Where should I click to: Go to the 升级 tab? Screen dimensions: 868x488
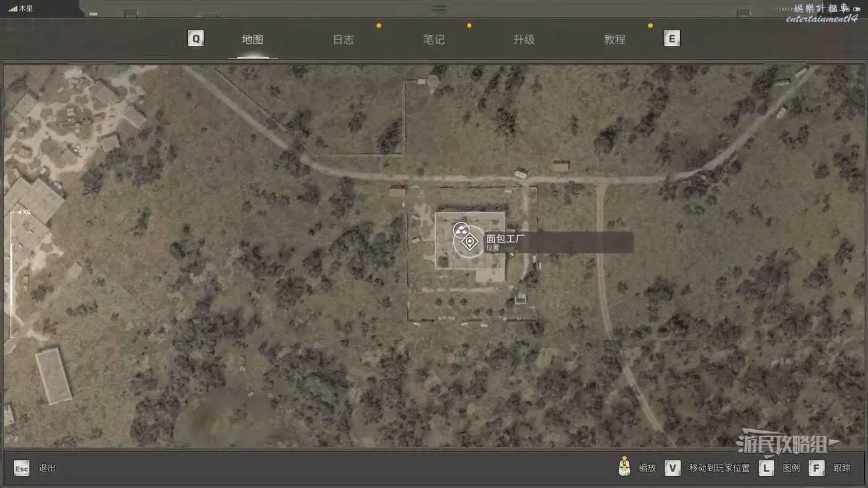[x=524, y=40]
